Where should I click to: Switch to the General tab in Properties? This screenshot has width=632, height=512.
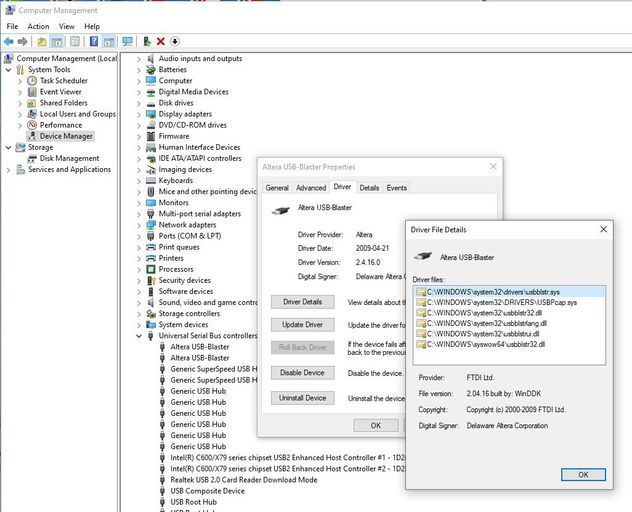(277, 188)
